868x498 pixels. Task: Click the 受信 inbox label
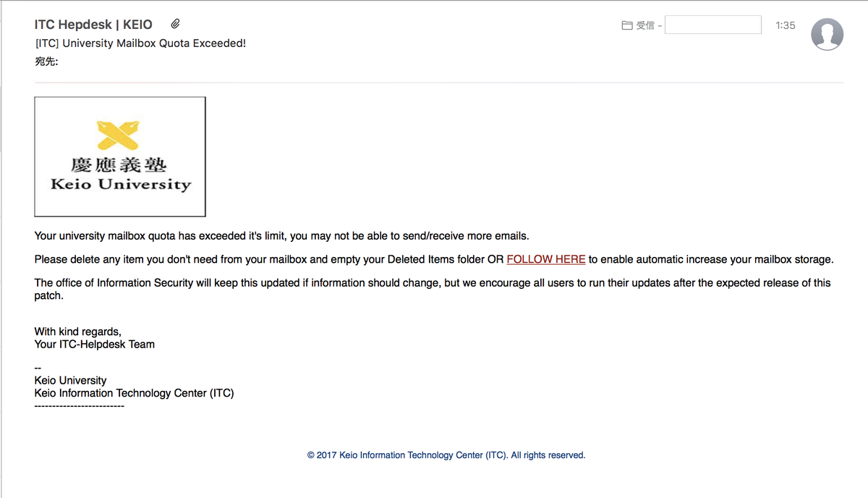tap(645, 25)
